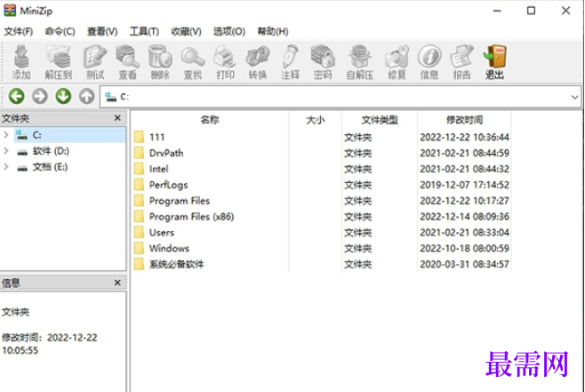This screenshot has height=392, width=585.
Task: Close the 文件夹 side panel
Action: point(117,118)
